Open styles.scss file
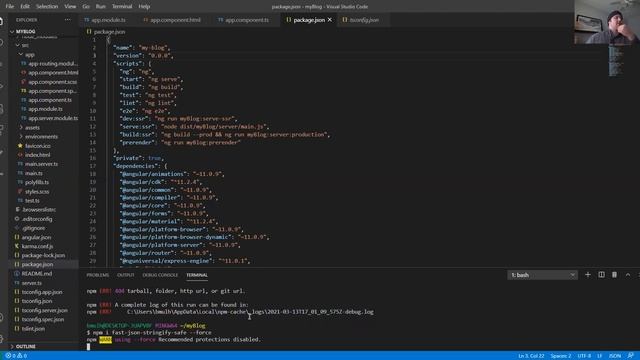The height and width of the screenshot is (360, 640). [37, 191]
